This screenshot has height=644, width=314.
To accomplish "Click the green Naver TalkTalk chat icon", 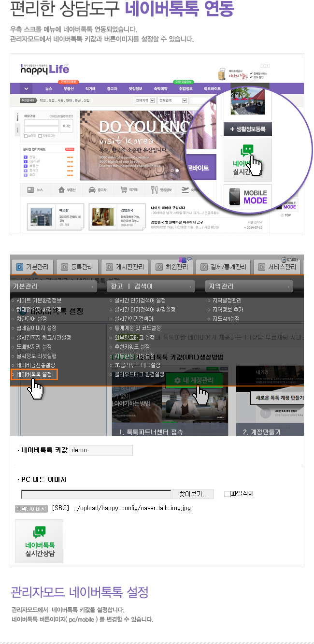I will pos(247,151).
